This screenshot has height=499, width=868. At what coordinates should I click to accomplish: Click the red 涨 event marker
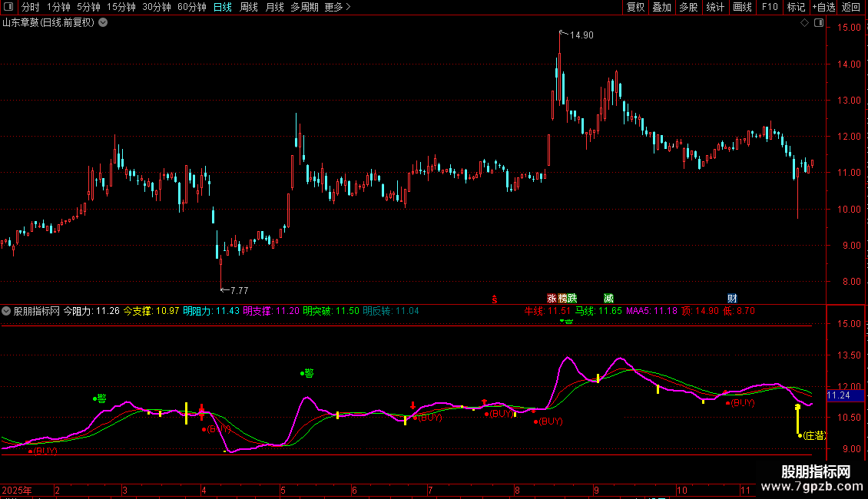click(x=552, y=299)
